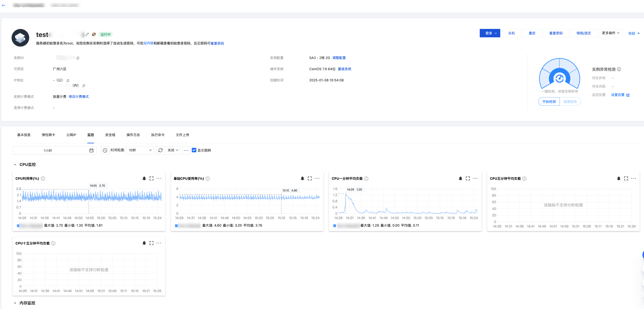Click the 1小时 time range input field
Screen dimensions: 644x309
(48, 150)
